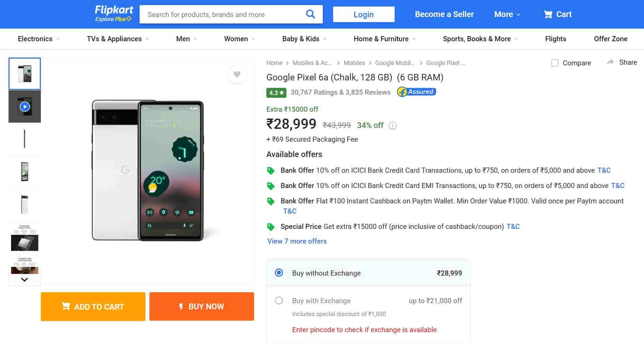The height and width of the screenshot is (356, 644).
Task: Click the green offer tag beside Special Price
Action: pyautogui.click(x=271, y=226)
